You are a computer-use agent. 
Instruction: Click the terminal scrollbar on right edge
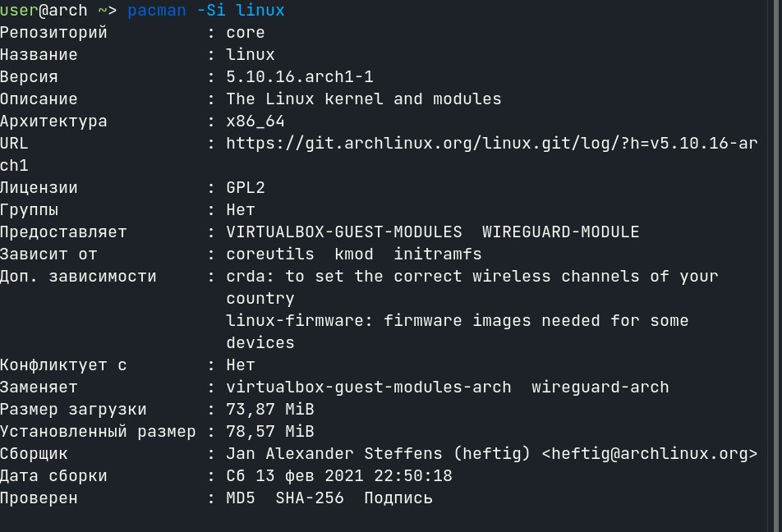[x=775, y=266]
